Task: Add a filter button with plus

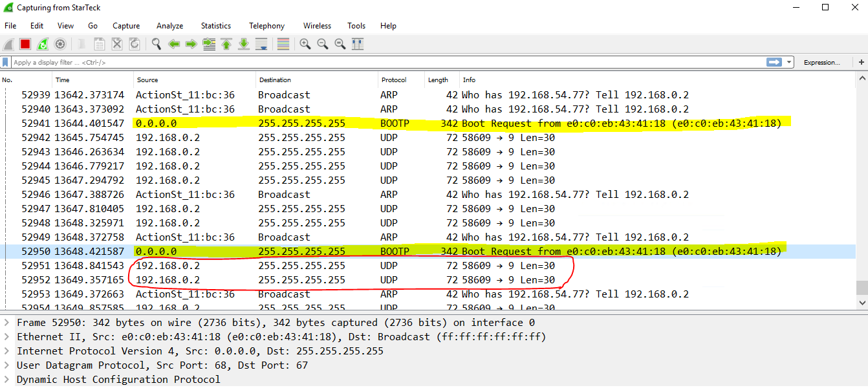Action: pos(862,62)
